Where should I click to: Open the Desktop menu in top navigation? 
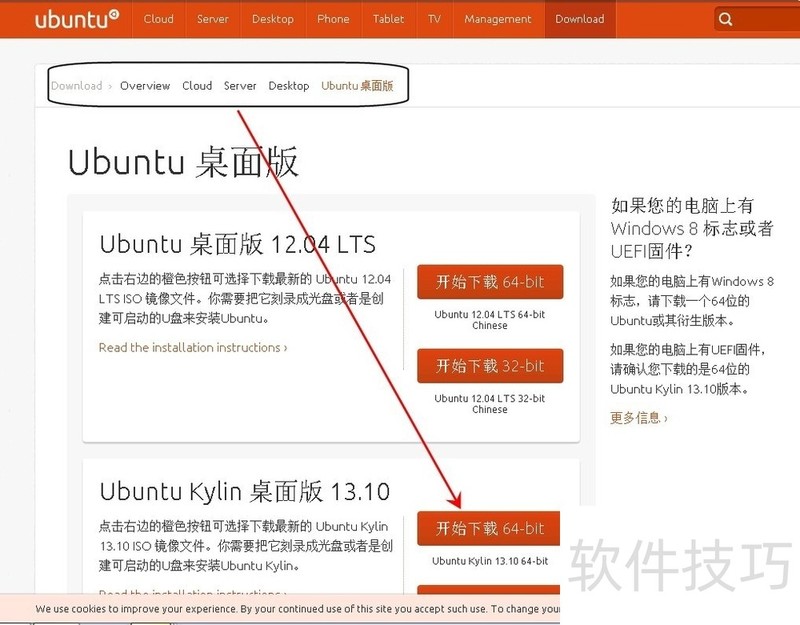coord(273,19)
